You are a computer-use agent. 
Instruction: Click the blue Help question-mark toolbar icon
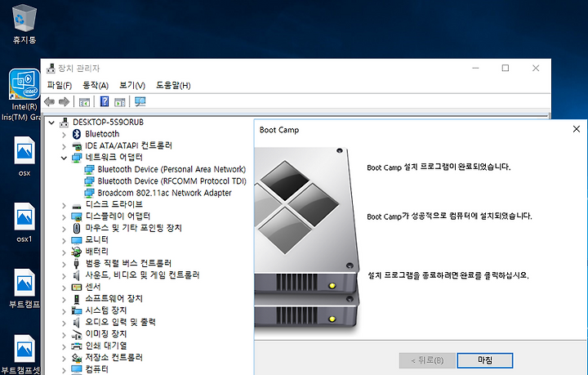click(x=105, y=101)
